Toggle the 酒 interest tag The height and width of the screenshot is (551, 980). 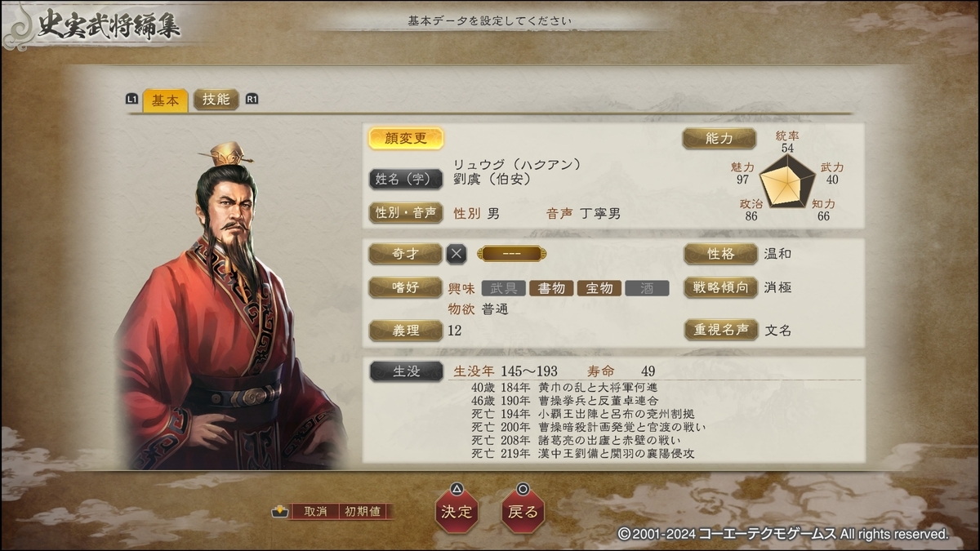[x=647, y=288]
